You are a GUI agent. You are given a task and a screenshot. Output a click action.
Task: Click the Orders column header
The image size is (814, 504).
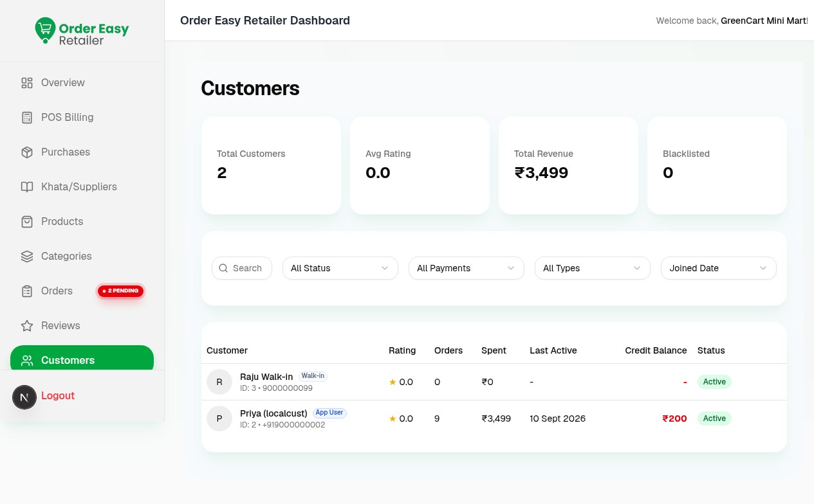pyautogui.click(x=449, y=350)
